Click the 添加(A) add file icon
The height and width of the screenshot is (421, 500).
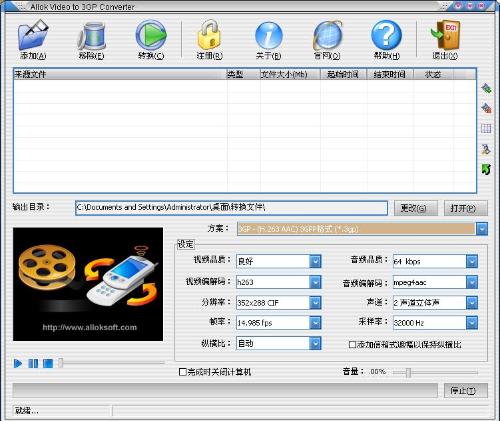pos(33,35)
